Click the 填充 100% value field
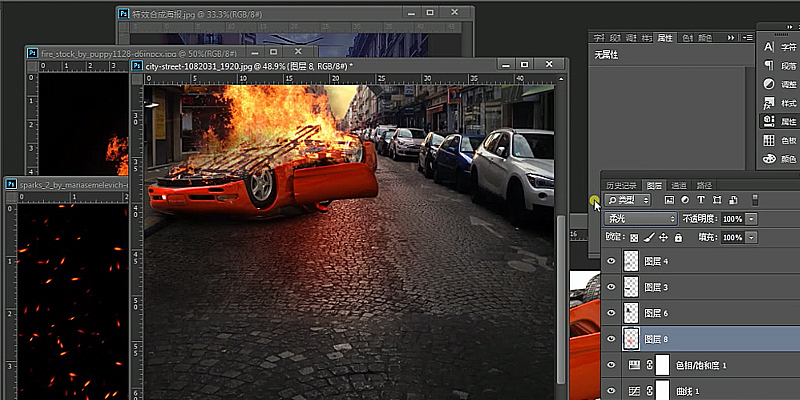The image size is (800, 400). coord(733,238)
